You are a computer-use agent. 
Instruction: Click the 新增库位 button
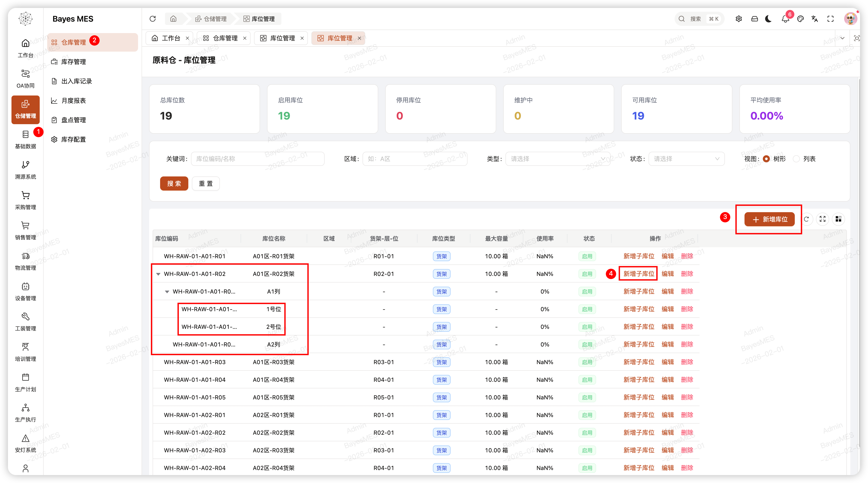tap(769, 219)
